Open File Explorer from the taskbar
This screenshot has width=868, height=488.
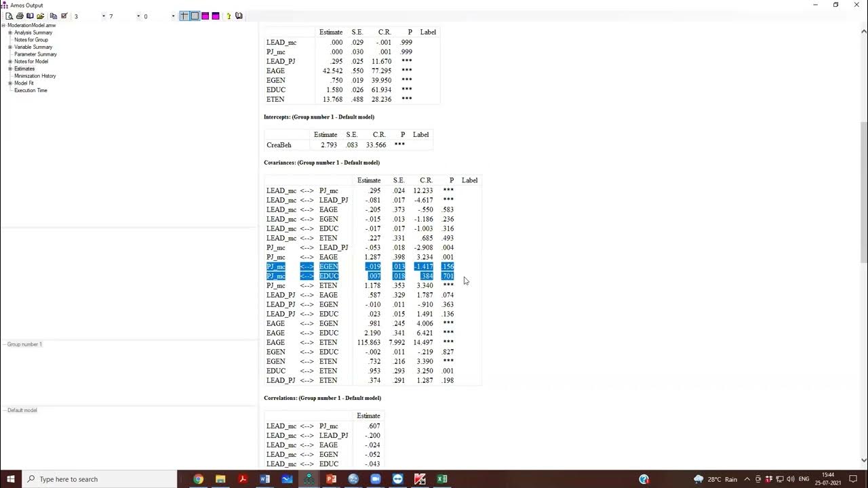coord(220,479)
